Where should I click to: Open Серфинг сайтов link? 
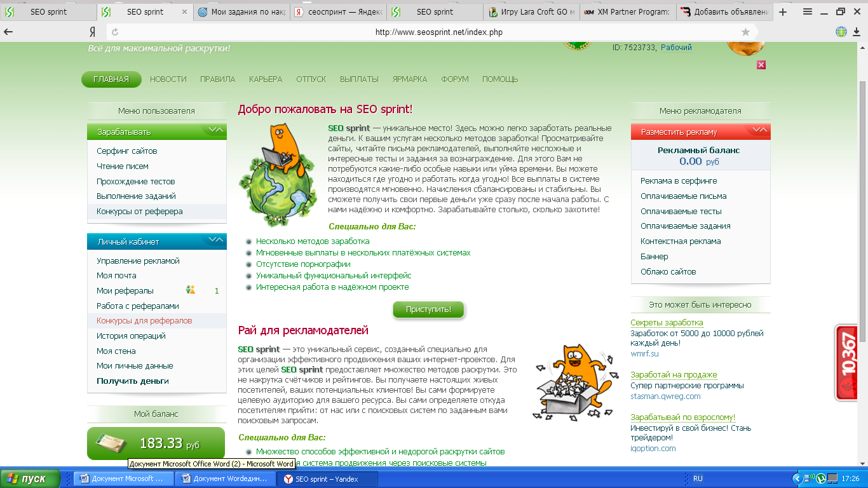click(127, 151)
